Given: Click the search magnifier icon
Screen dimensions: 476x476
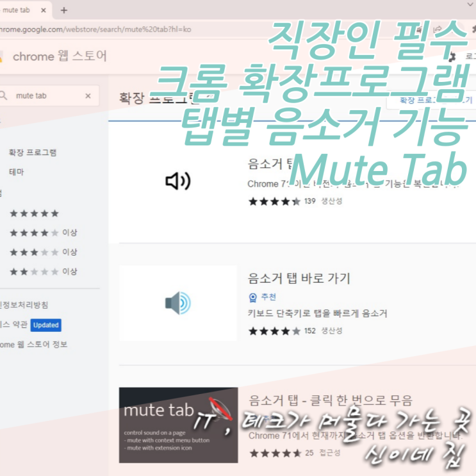Looking at the screenshot, I should pyautogui.click(x=3, y=95).
